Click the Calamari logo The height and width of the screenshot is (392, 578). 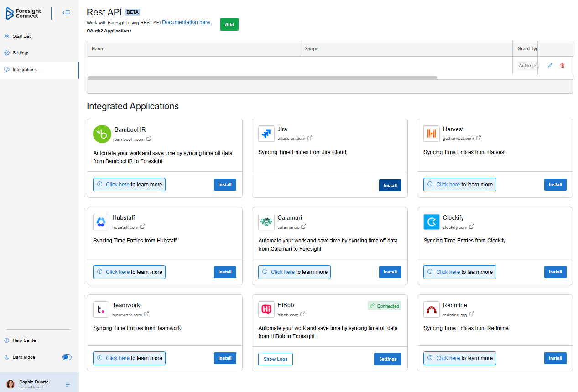[x=266, y=222]
